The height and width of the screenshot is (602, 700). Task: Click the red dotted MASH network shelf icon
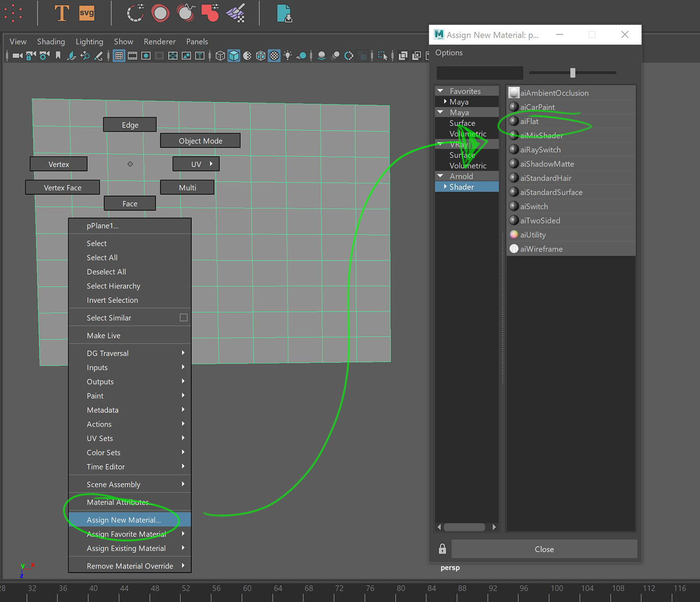pos(13,13)
